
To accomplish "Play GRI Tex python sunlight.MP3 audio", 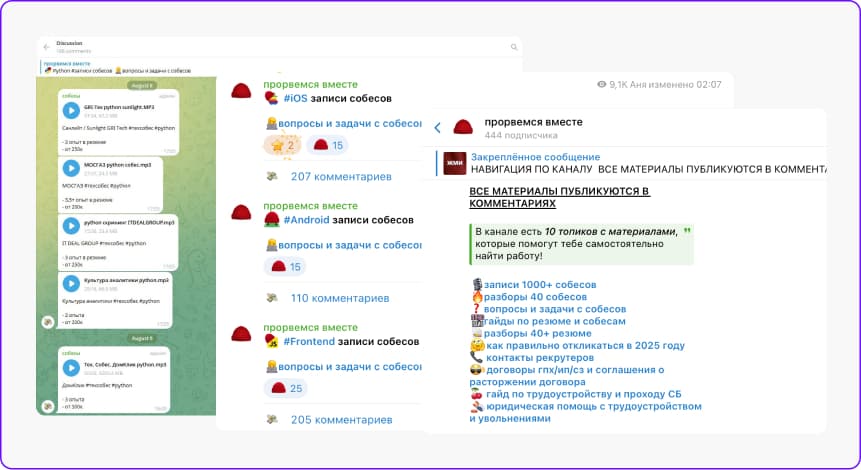I will [71, 110].
